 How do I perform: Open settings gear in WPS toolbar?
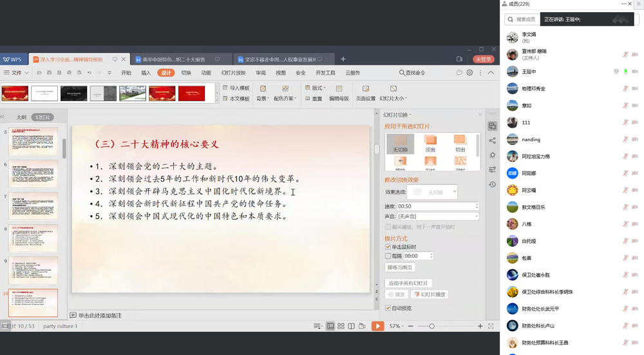470,73
